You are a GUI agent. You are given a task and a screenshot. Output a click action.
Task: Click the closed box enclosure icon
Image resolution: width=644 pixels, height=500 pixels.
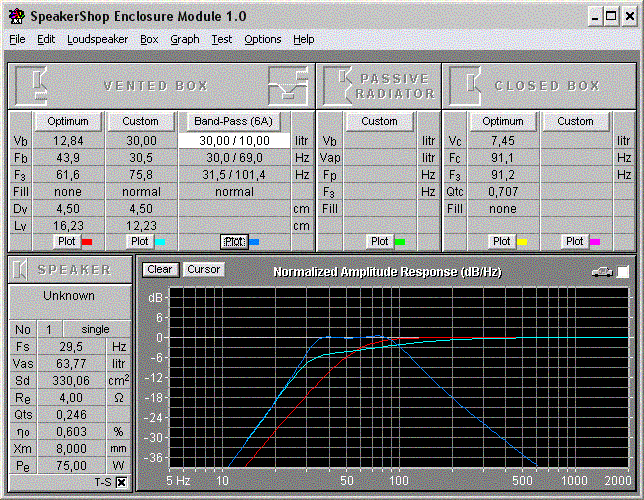pyautogui.click(x=465, y=85)
